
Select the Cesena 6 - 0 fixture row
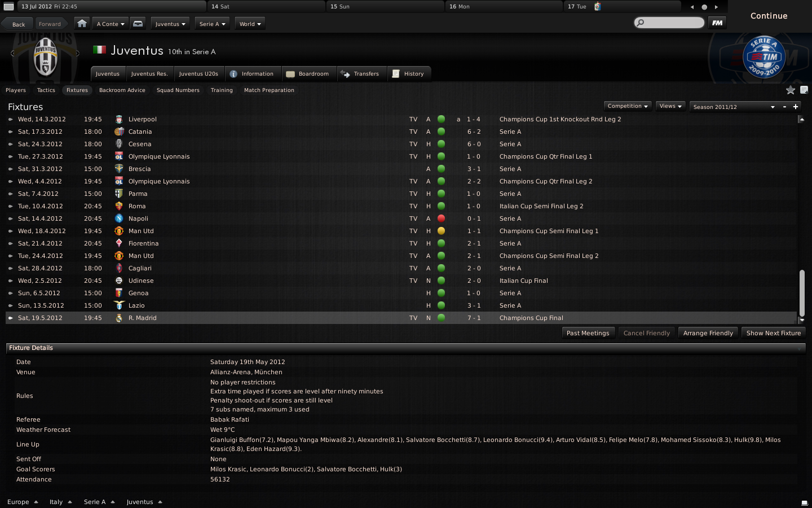[x=401, y=144]
